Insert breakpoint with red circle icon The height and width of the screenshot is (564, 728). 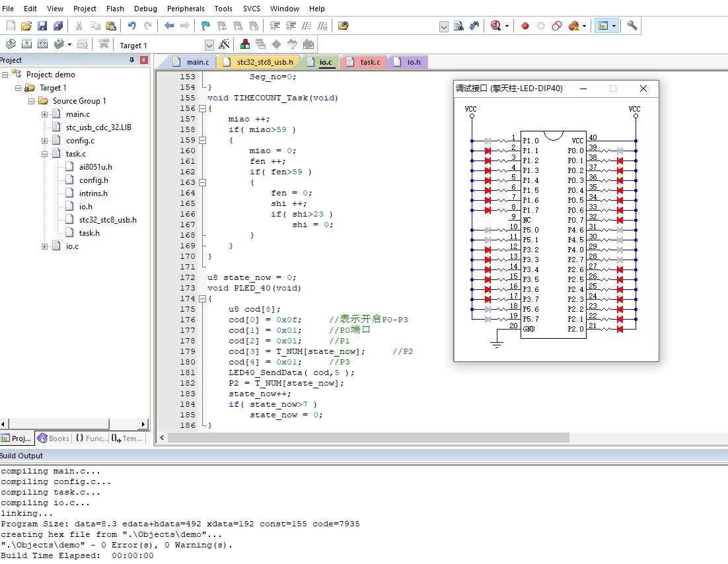click(525, 26)
